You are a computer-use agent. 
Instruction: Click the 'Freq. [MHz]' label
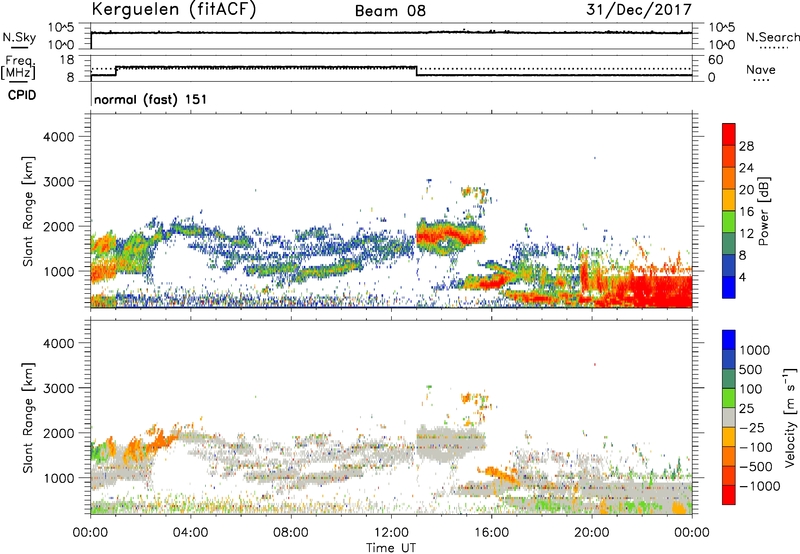[19, 68]
